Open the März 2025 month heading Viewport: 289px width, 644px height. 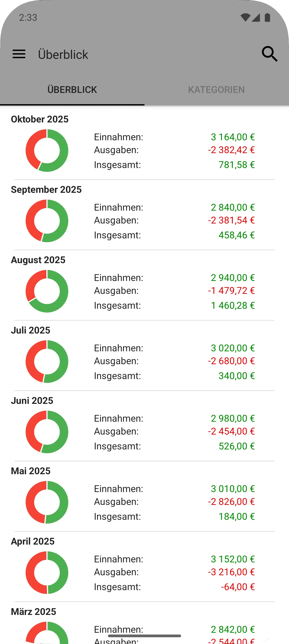pyautogui.click(x=34, y=612)
